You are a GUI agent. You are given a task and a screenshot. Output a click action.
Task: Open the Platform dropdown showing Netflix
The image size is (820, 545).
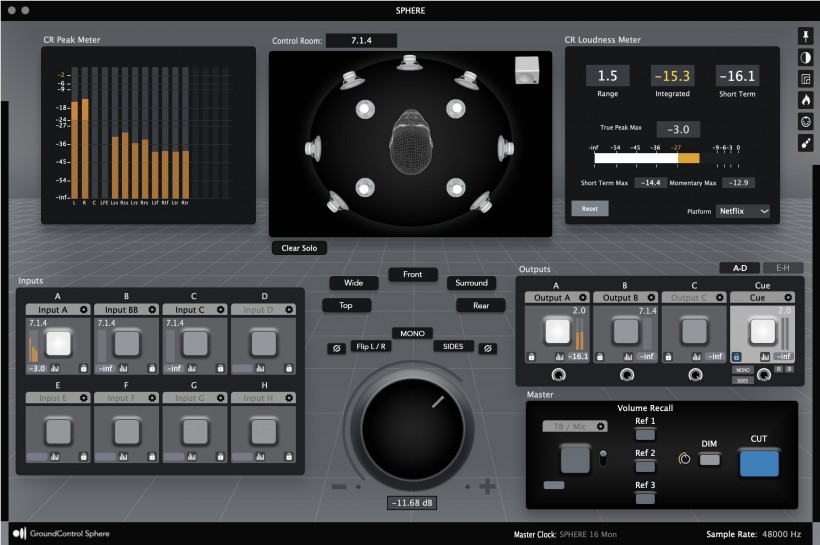[743, 212]
